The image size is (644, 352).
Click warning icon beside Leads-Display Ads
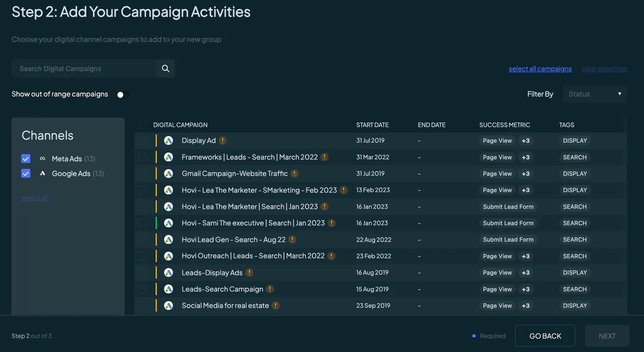(250, 273)
